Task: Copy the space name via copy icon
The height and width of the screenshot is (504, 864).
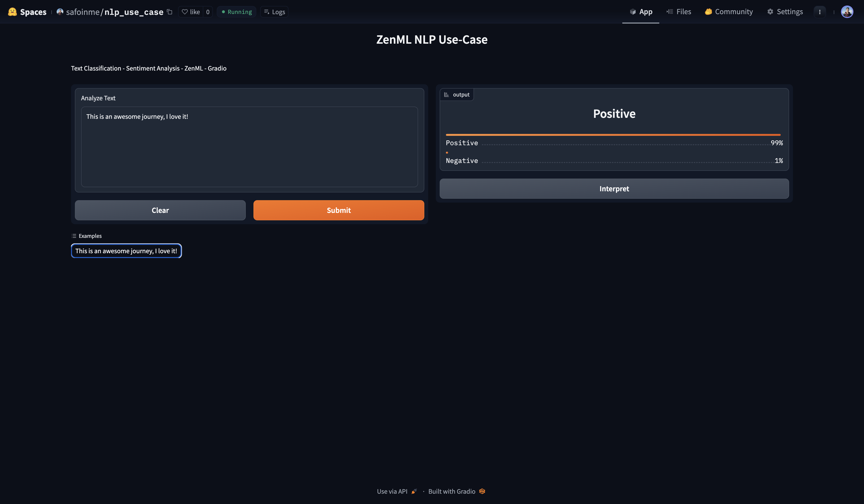Action: (169, 12)
